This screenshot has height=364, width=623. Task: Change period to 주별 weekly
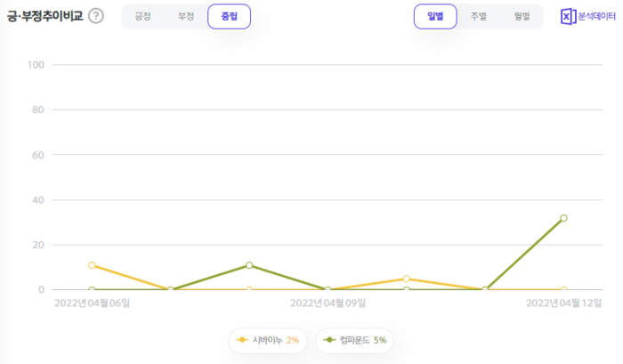(479, 16)
